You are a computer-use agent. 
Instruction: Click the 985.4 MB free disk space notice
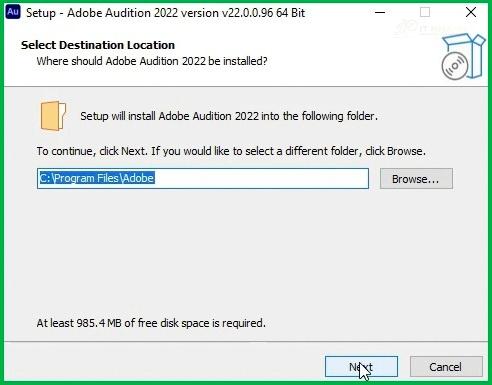[x=151, y=323]
